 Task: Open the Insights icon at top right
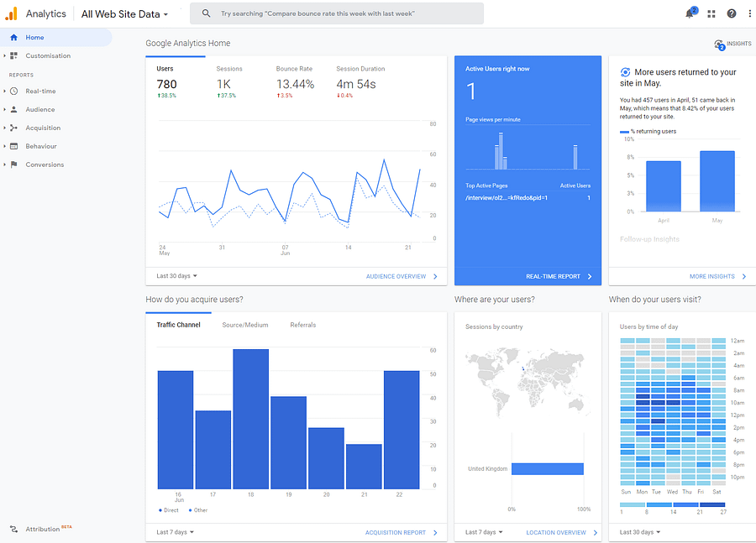coord(719,44)
